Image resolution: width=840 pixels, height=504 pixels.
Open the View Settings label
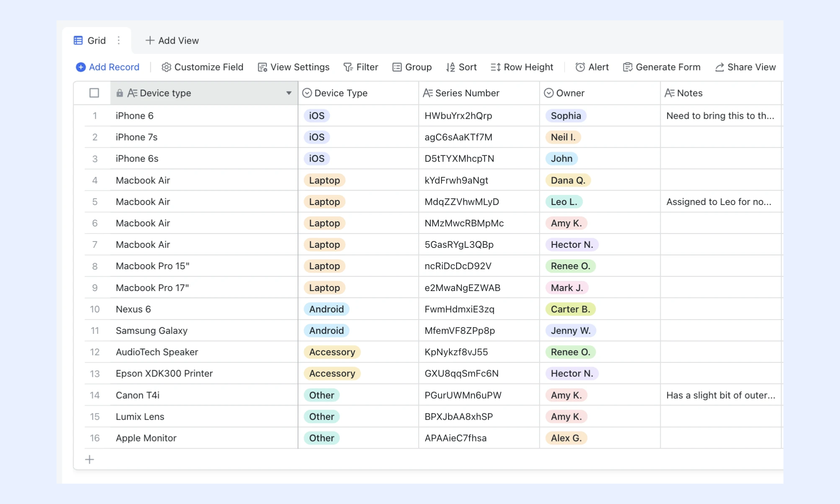point(300,67)
